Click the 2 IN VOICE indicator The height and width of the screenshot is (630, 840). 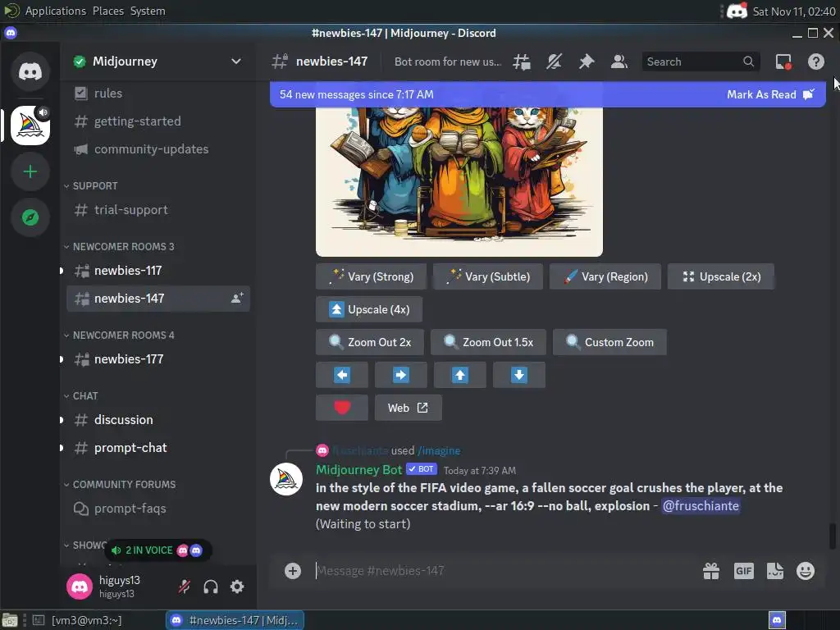click(157, 550)
